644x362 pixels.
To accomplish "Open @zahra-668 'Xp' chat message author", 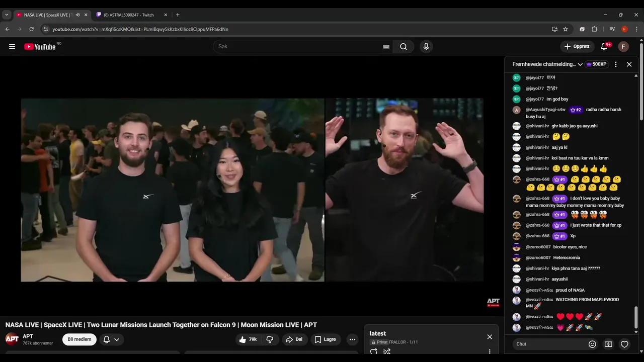I will 537,236.
